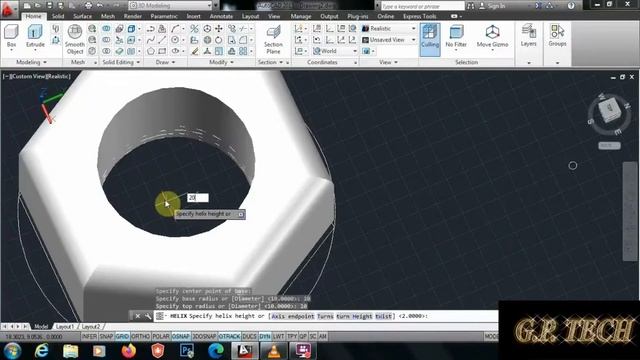Choose turn Height option in command line
This screenshot has height=360, width=640.
coord(354,316)
